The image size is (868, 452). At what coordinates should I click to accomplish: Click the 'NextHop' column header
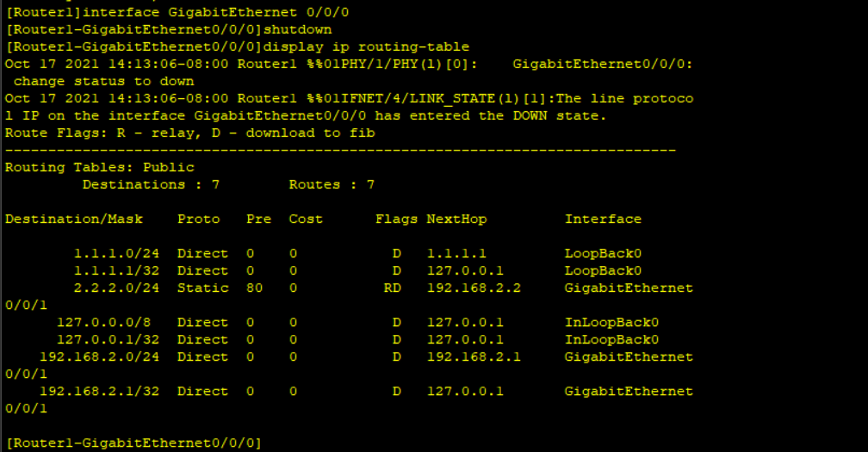point(456,219)
